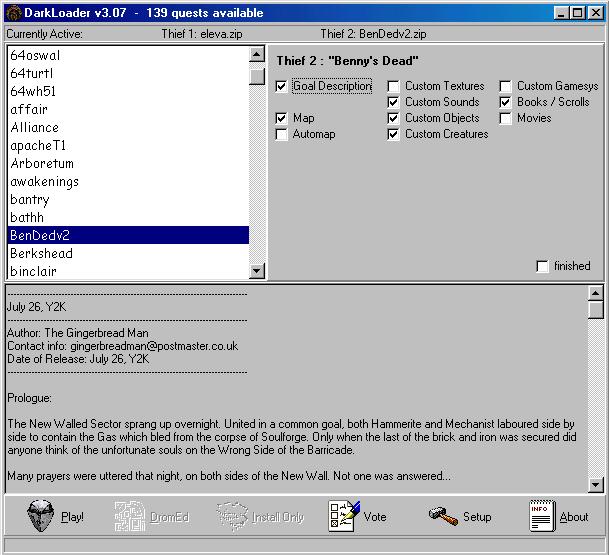Viewport: 609px width, 555px height.
Task: Open Setup via the hammer icon
Action: [x=443, y=516]
